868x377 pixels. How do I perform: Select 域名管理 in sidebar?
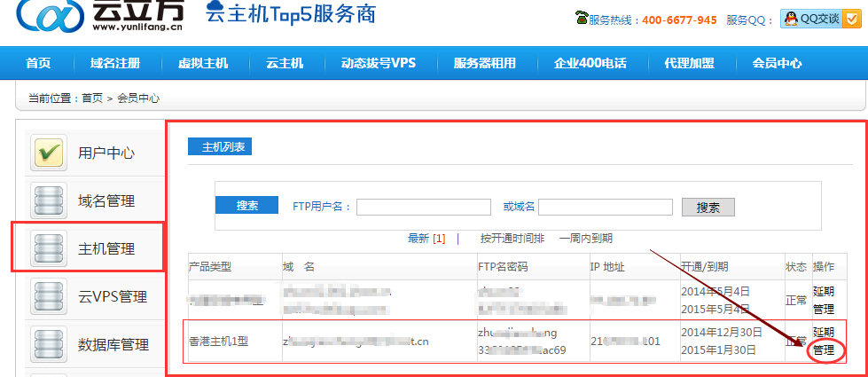(106, 201)
